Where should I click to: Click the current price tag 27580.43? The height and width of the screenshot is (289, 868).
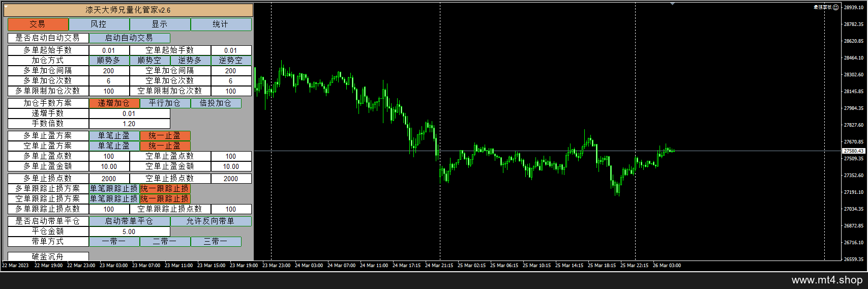tap(854, 151)
